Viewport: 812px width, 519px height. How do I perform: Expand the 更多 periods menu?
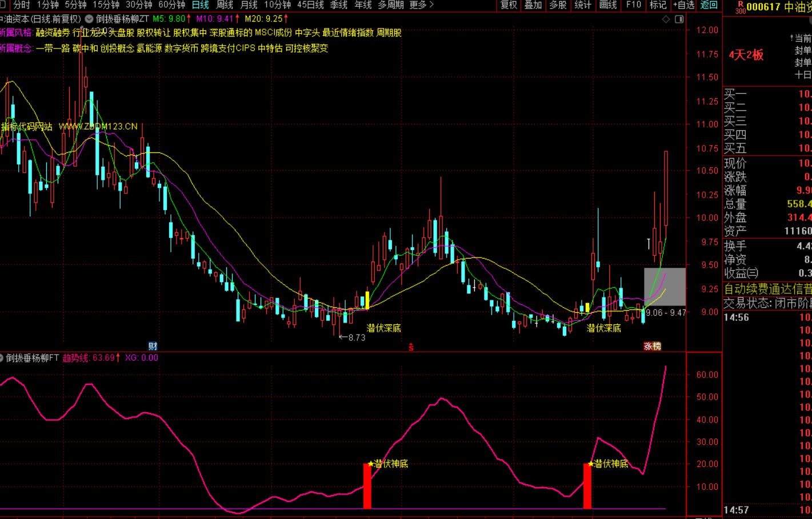[x=422, y=5]
